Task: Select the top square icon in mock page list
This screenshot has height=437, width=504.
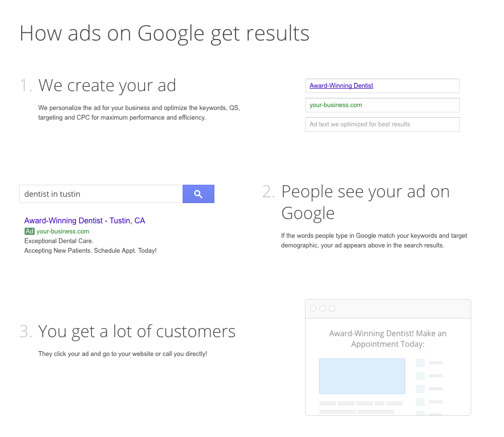Action: point(420,363)
